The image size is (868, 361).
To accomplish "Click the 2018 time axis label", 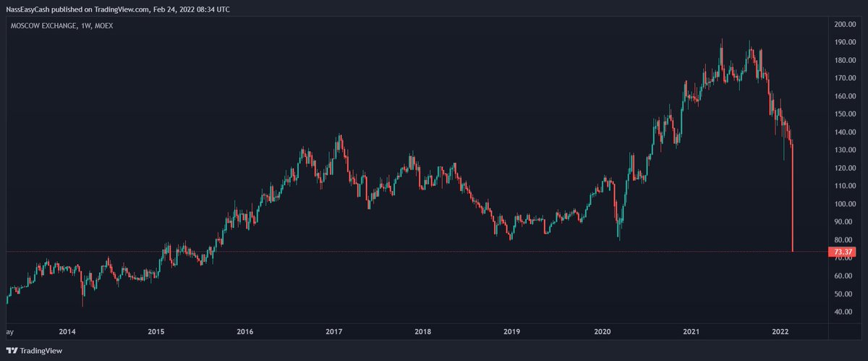I will pos(423,332).
